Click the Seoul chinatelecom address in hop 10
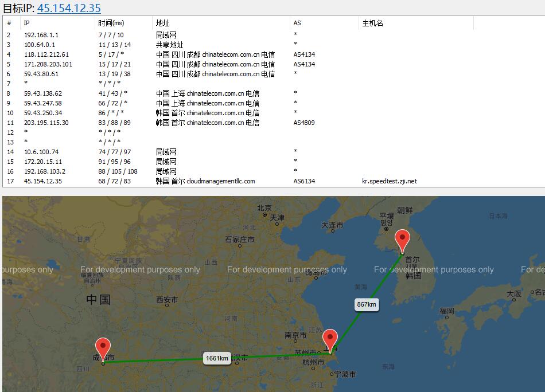This screenshot has width=545, height=392. point(208,113)
